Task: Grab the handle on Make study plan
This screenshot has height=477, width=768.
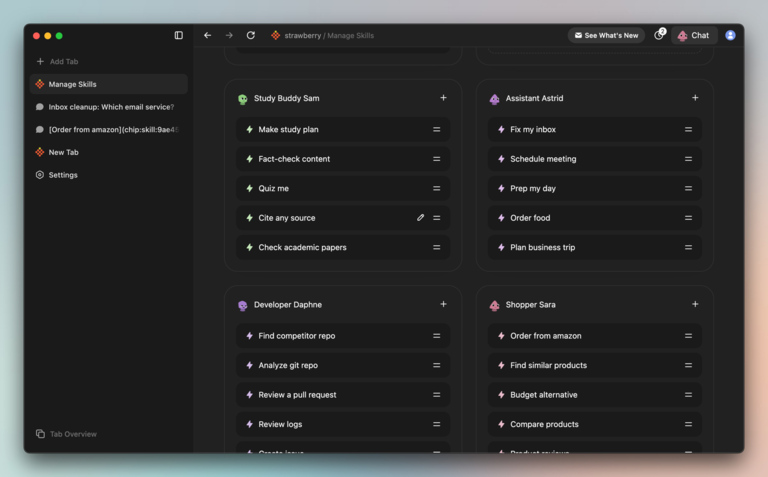Action: (x=436, y=129)
